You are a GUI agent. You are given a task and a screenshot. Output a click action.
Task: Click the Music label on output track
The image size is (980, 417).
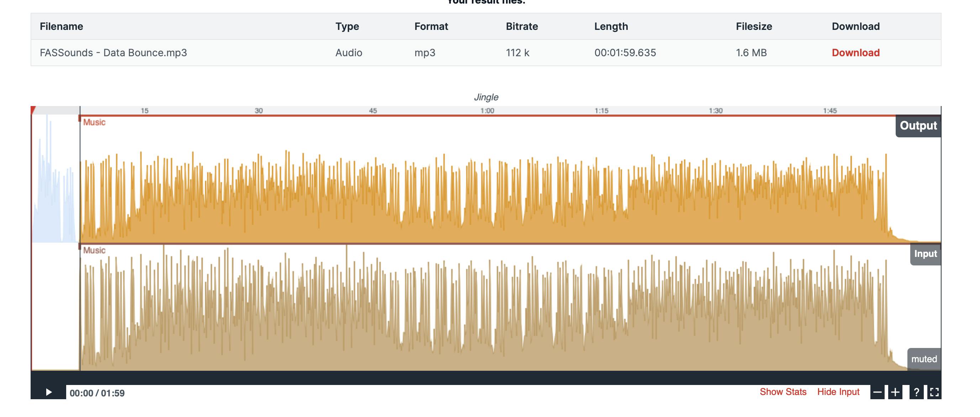pyautogui.click(x=94, y=122)
